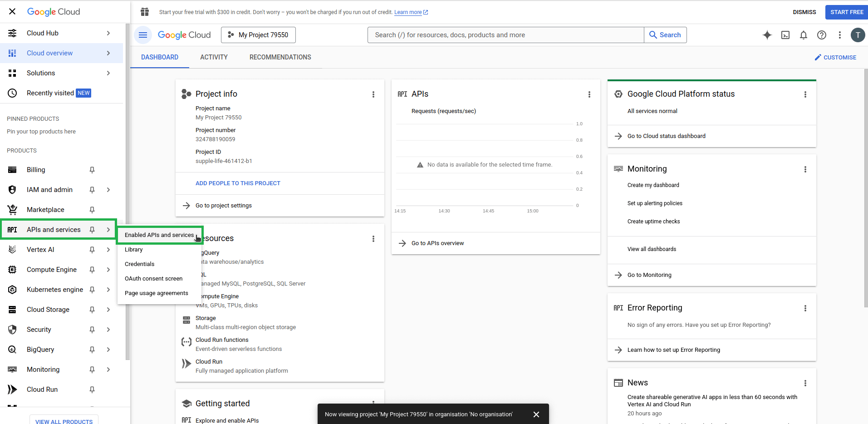Switch to the Activity tab
The width and height of the screenshot is (868, 424).
pyautogui.click(x=214, y=57)
